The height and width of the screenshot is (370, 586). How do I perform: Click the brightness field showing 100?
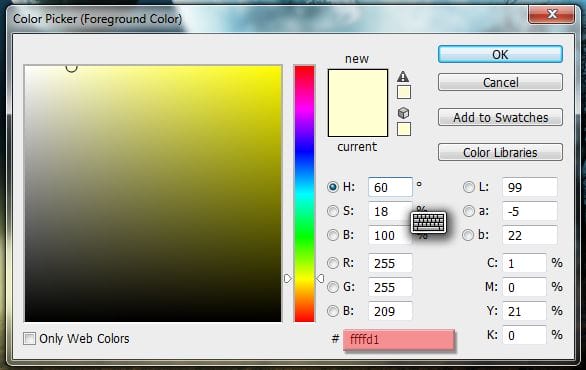pyautogui.click(x=390, y=235)
